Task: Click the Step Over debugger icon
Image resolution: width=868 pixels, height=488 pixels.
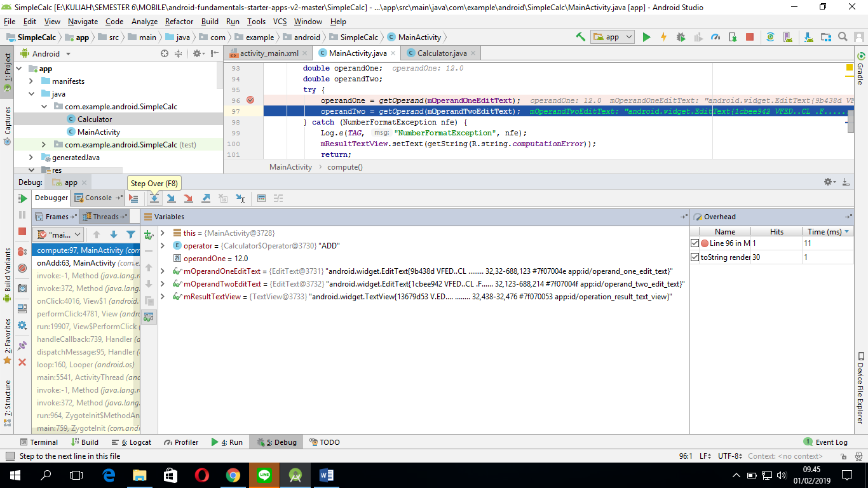Action: [154, 198]
